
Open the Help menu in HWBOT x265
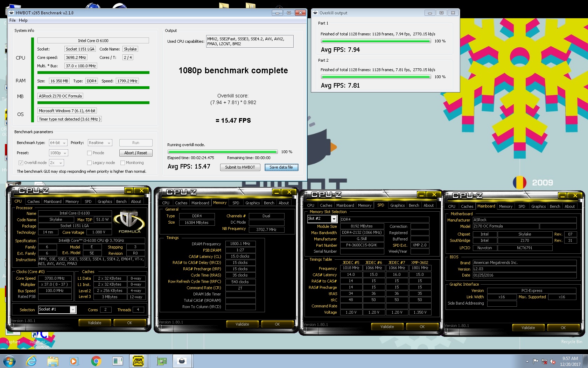point(23,20)
